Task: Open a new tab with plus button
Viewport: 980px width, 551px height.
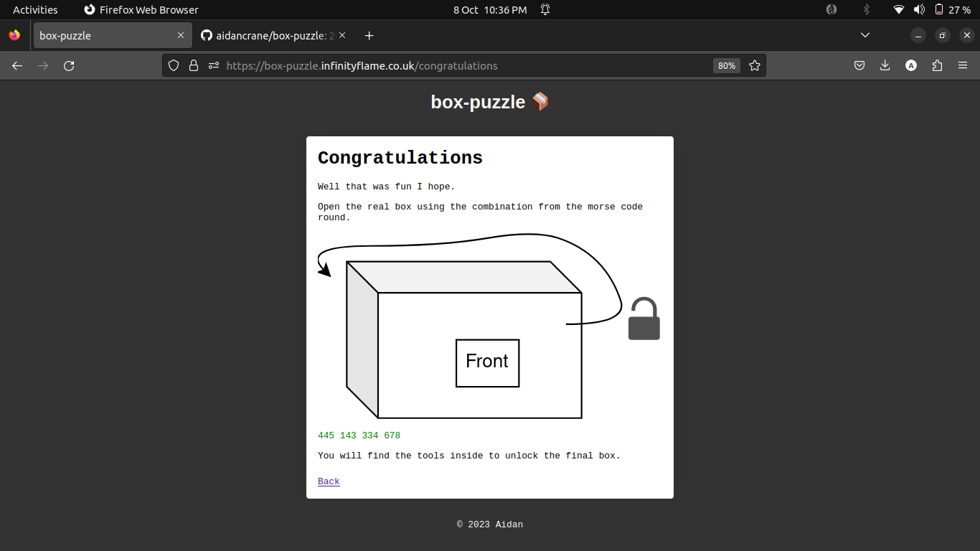Action: pyautogui.click(x=369, y=35)
